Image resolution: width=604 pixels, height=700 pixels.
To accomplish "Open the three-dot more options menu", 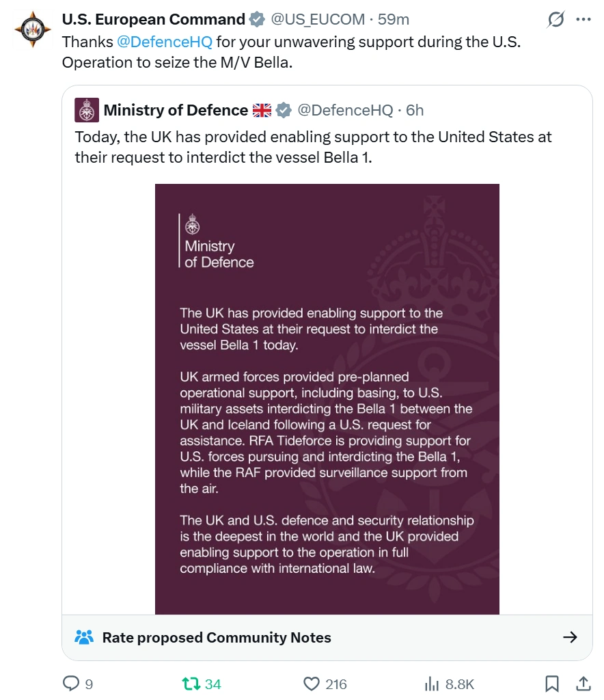I will (x=583, y=20).
